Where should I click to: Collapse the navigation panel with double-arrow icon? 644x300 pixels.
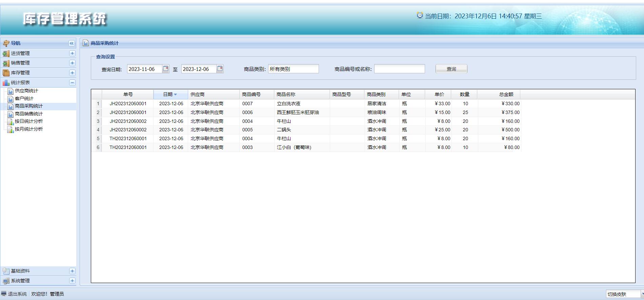click(72, 43)
